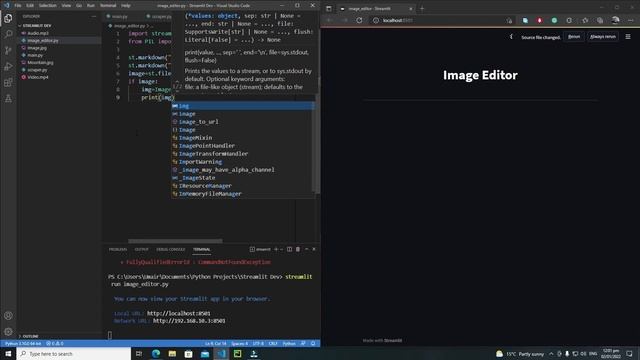The image size is (640, 360).
Task: Click the Always rerun button
Action: tap(602, 37)
